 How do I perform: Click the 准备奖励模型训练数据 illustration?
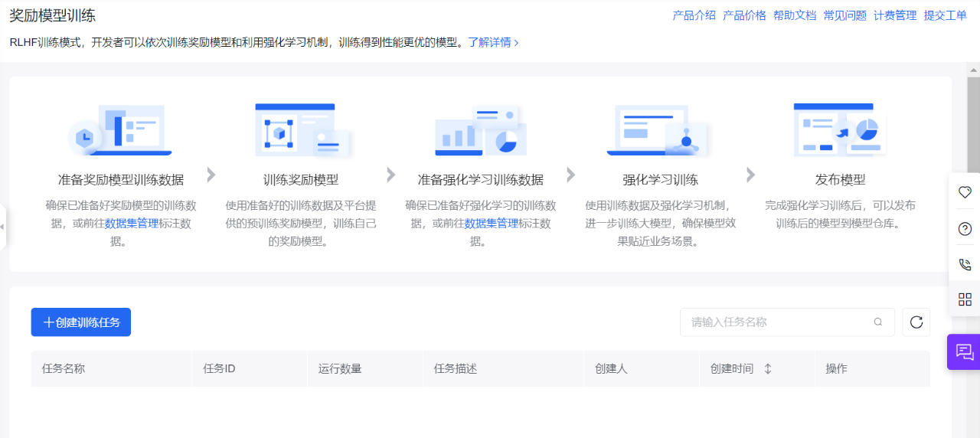click(120, 130)
